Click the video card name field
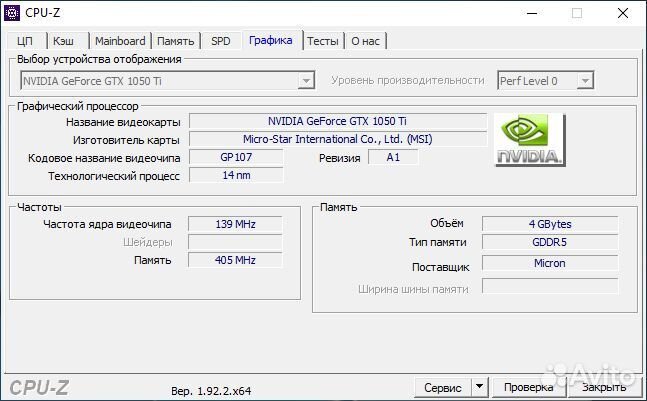 tap(337, 121)
